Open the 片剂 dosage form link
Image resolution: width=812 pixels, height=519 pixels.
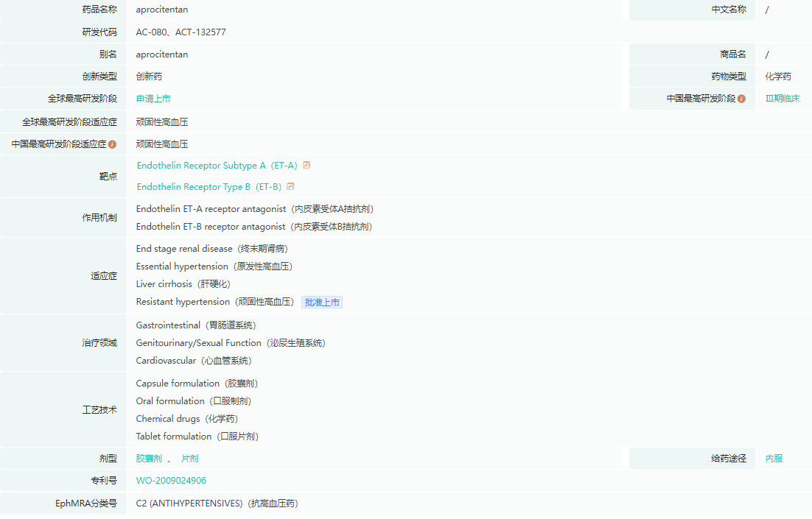(190, 459)
